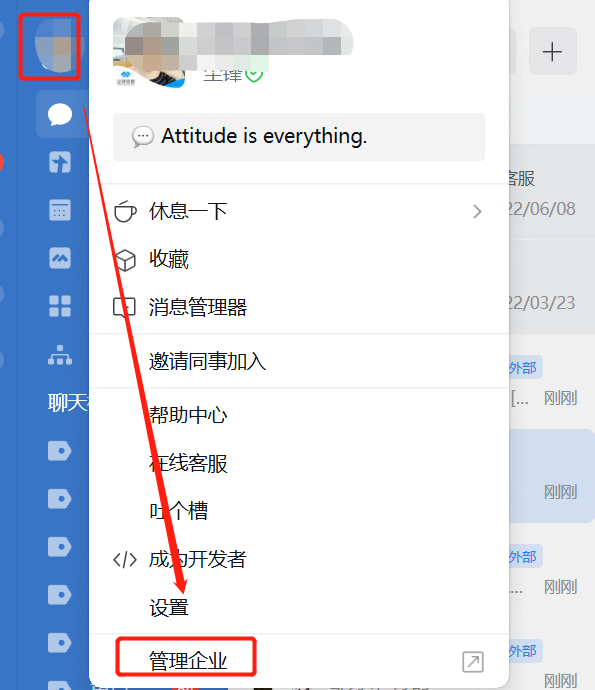Open the organization chart contacts icon
Image resolution: width=595 pixels, height=690 pixels.
pos(60,355)
